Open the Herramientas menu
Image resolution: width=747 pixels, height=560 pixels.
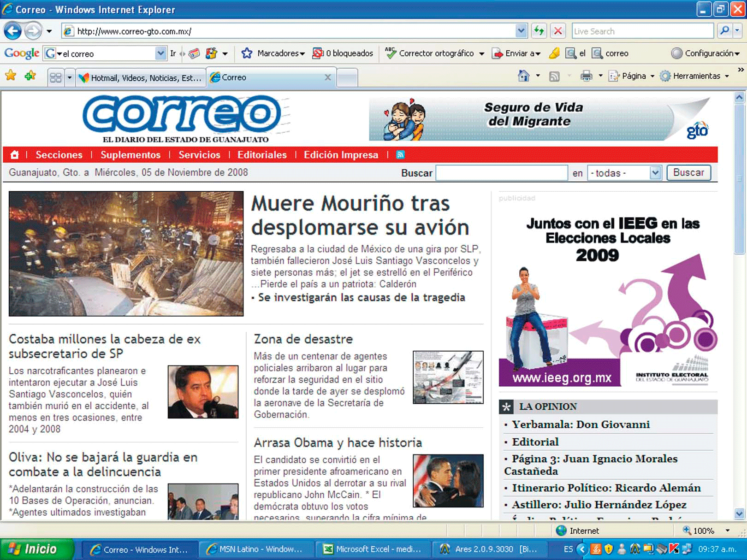pyautogui.click(x=694, y=76)
